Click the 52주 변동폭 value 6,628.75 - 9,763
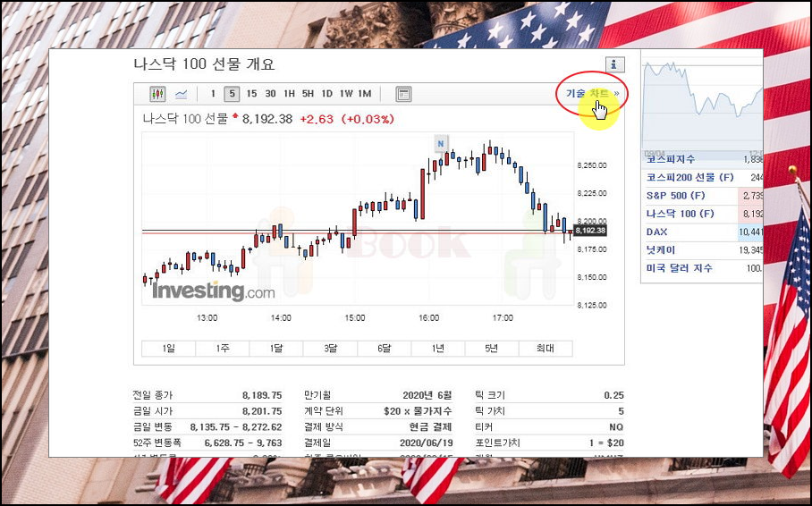Screen dimensions: 812x506 (243, 443)
